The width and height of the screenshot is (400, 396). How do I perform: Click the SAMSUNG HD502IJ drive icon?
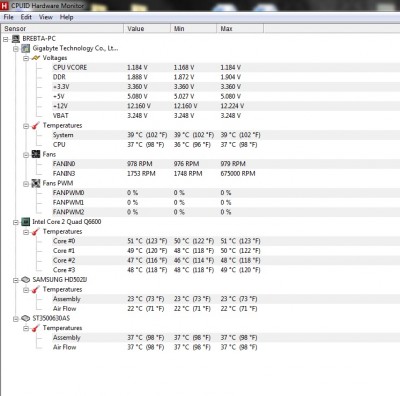[26, 280]
